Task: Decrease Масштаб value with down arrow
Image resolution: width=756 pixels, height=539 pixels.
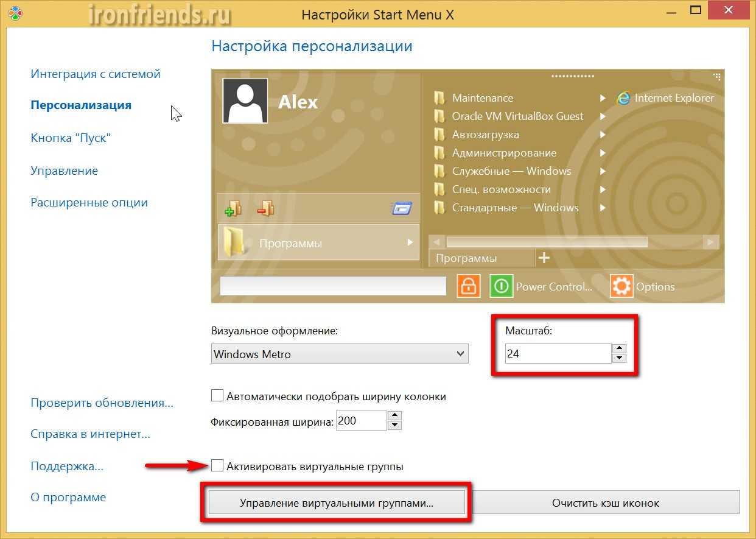Action: [620, 358]
